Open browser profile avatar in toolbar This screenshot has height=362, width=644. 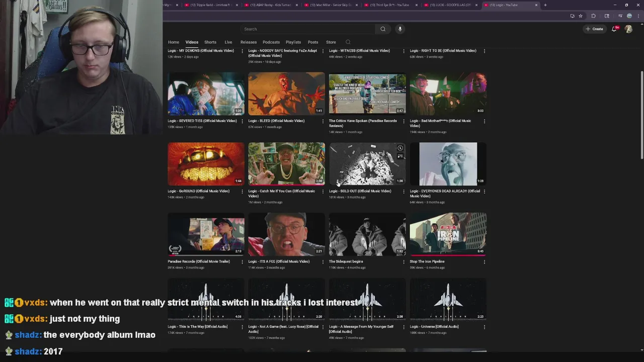click(x=629, y=16)
